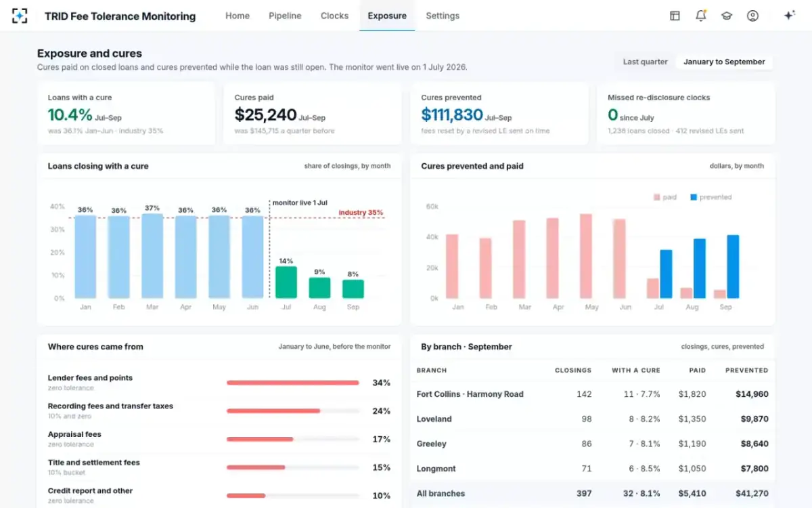Click the WITH A CURE column header
The image size is (812, 508).
636,371
